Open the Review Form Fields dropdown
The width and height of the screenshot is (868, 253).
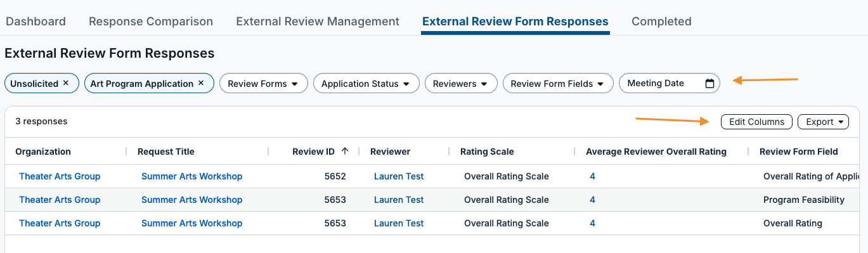(x=558, y=84)
